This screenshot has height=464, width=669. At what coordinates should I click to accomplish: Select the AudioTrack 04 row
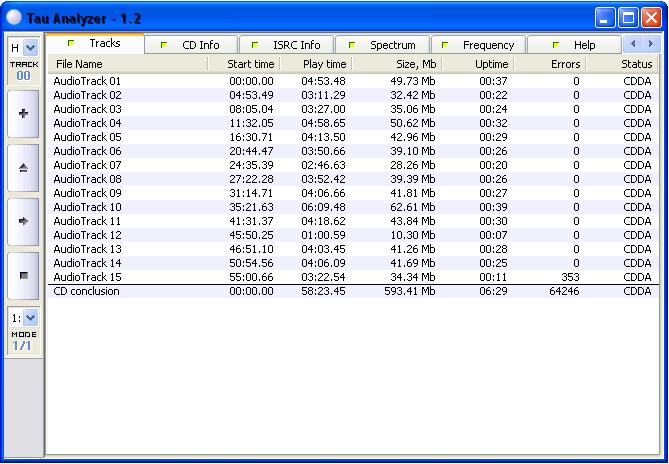click(353, 123)
